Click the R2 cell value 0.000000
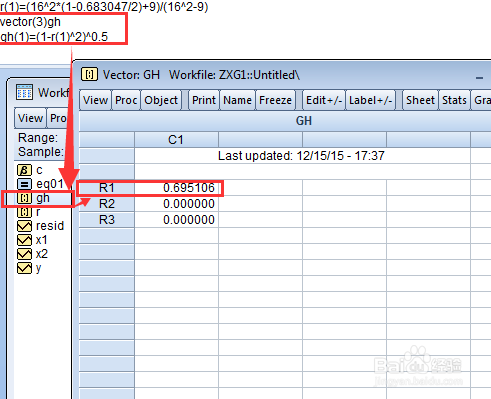The height and width of the screenshot is (399, 491). [189, 204]
